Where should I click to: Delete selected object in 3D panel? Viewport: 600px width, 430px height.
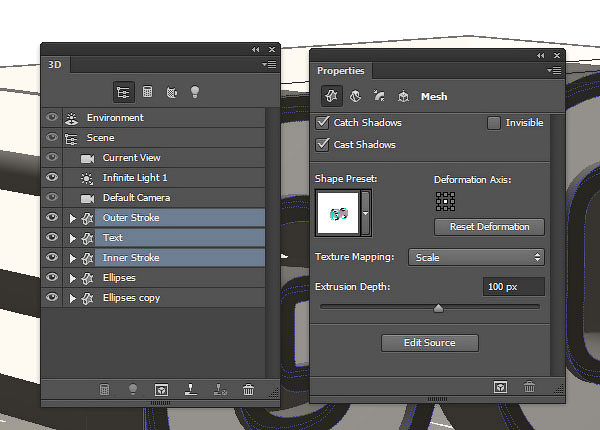pos(248,390)
